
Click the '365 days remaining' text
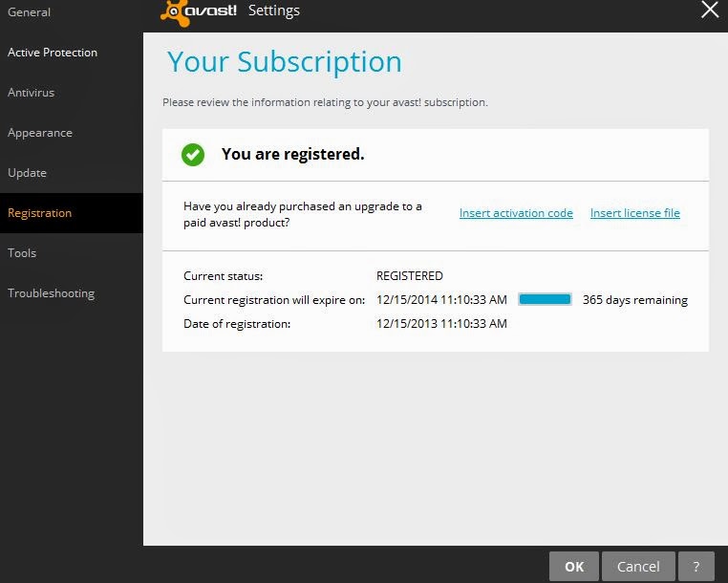635,300
